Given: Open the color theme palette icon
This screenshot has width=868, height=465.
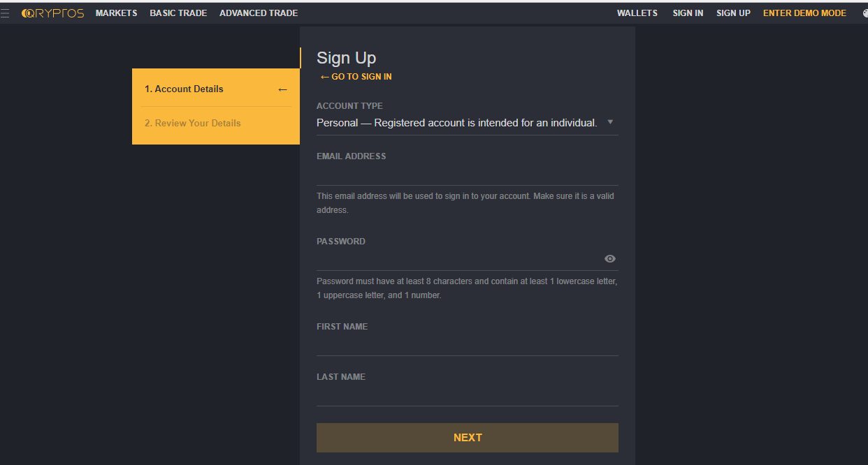Looking at the screenshot, I should point(865,13).
